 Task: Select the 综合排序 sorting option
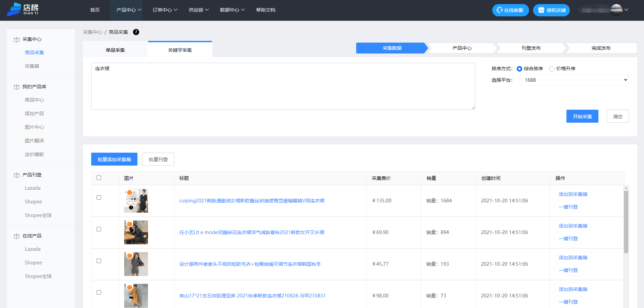(519, 68)
